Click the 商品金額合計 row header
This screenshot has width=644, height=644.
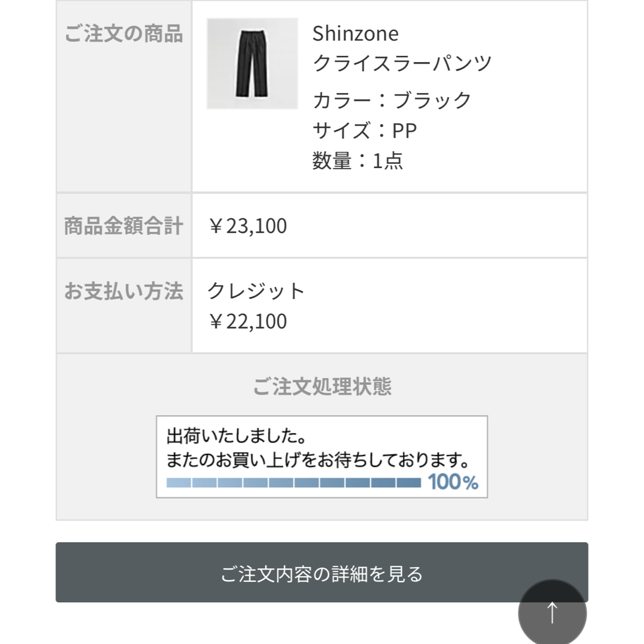[123, 225]
